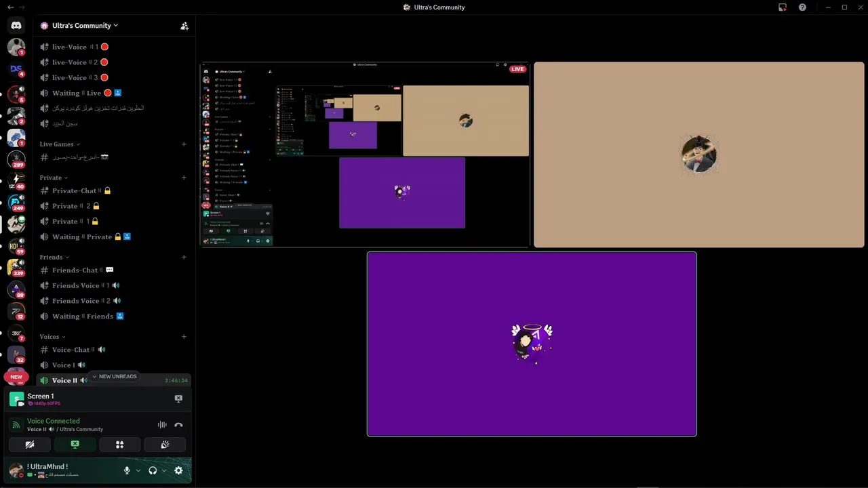Open the DS server with 4 notifications
Image resolution: width=868 pixels, height=488 pixels.
click(x=16, y=69)
